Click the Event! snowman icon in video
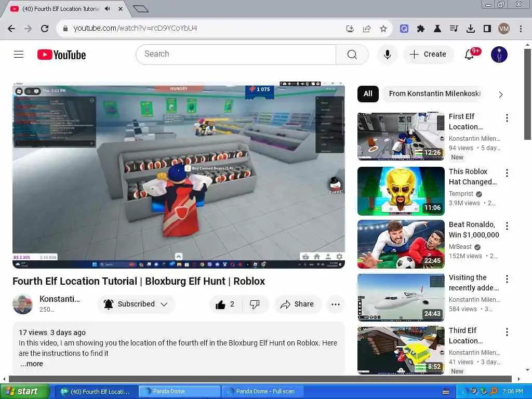532x399 pixels. (x=335, y=185)
